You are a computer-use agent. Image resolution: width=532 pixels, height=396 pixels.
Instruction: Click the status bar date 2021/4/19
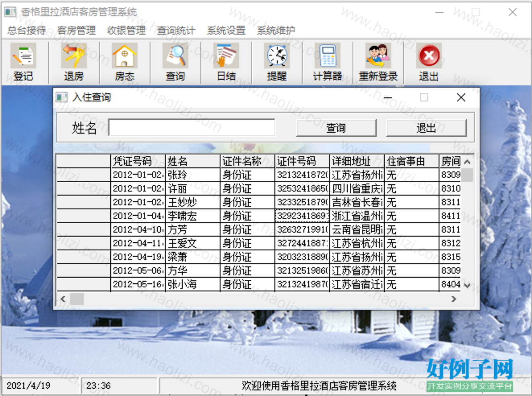[x=29, y=386]
